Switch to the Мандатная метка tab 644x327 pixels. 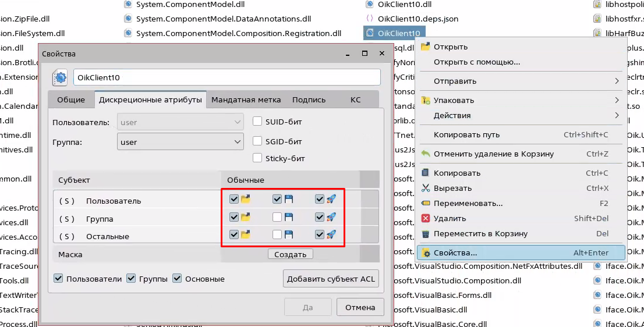246,99
